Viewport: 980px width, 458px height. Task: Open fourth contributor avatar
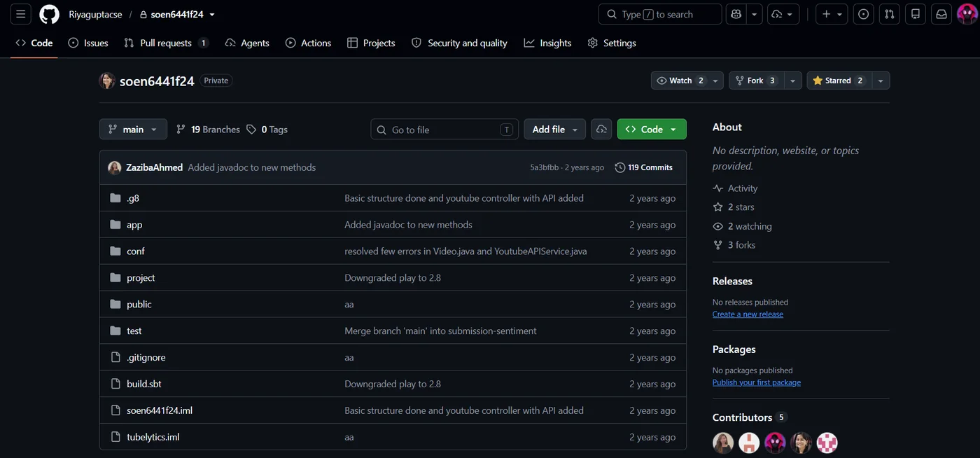801,443
